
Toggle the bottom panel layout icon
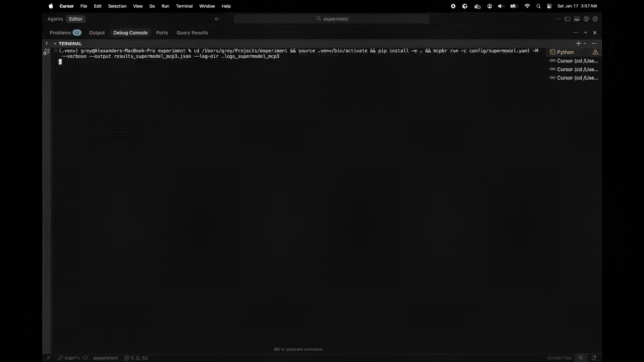[577, 19]
